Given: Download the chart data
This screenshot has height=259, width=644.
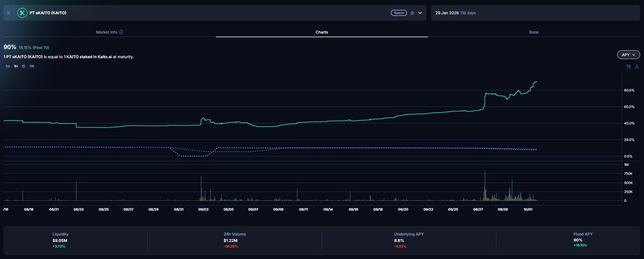Looking at the screenshot, I should coord(636,67).
